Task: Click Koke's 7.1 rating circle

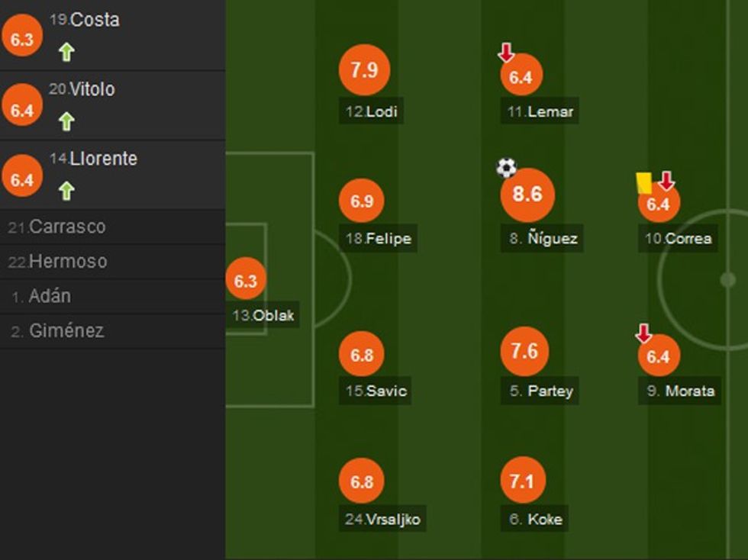Action: click(524, 481)
